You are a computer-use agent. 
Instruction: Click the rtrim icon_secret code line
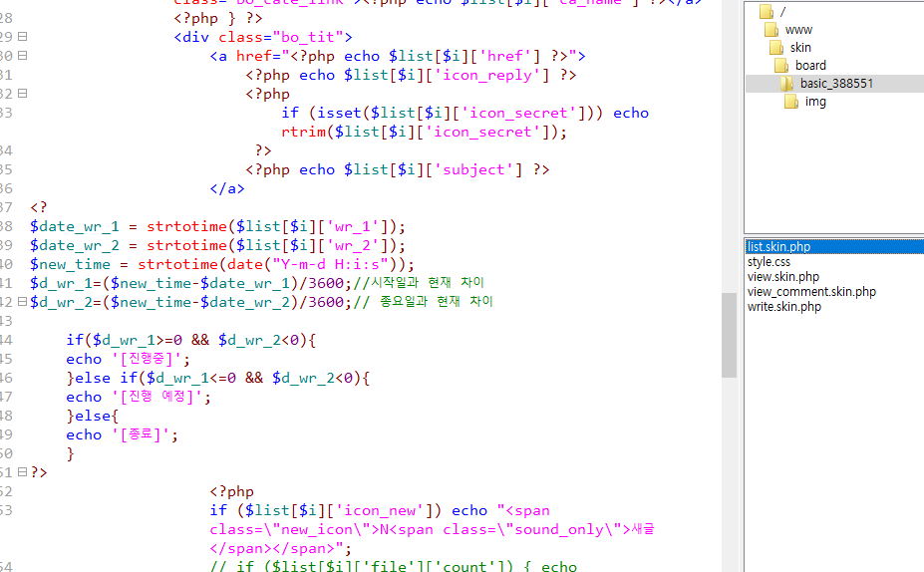[424, 132]
